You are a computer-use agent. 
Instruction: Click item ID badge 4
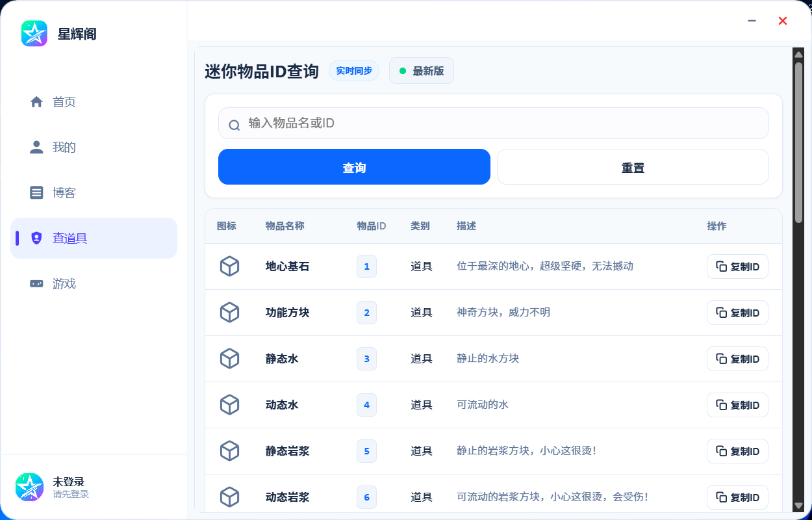(366, 405)
